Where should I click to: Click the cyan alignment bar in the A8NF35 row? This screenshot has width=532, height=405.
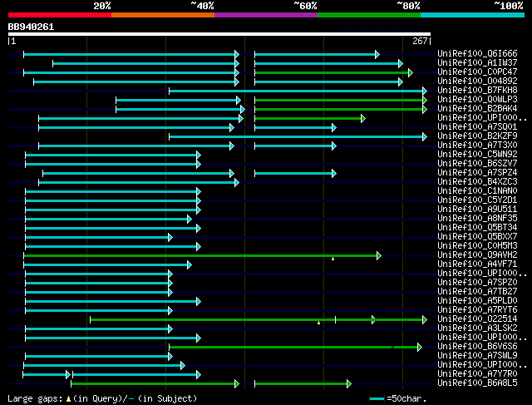[109, 220]
